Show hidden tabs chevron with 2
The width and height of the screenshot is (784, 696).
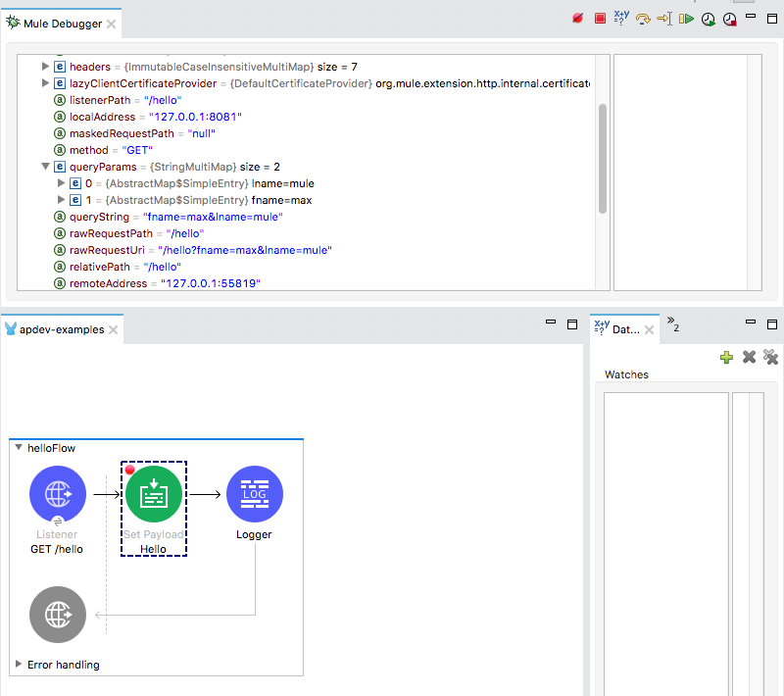672,324
